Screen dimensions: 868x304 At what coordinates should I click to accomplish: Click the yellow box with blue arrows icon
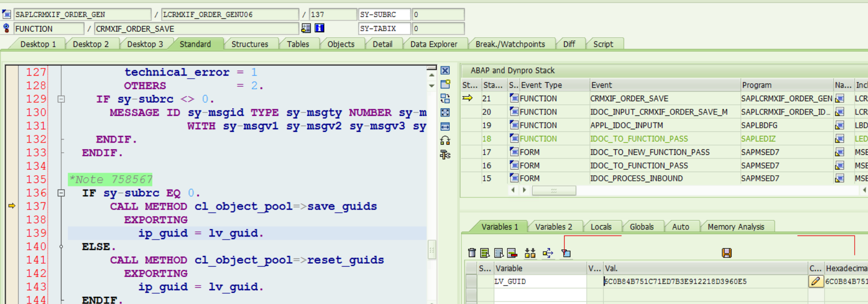(x=548, y=253)
